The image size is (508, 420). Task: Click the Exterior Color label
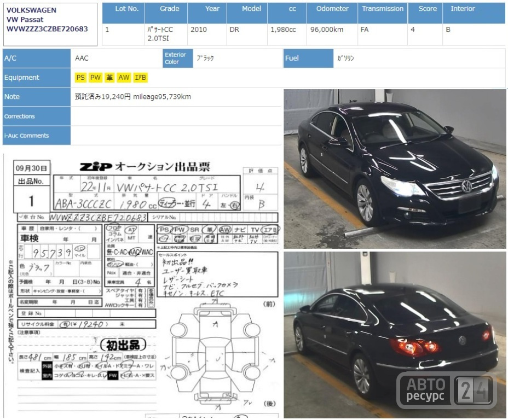tap(177, 59)
